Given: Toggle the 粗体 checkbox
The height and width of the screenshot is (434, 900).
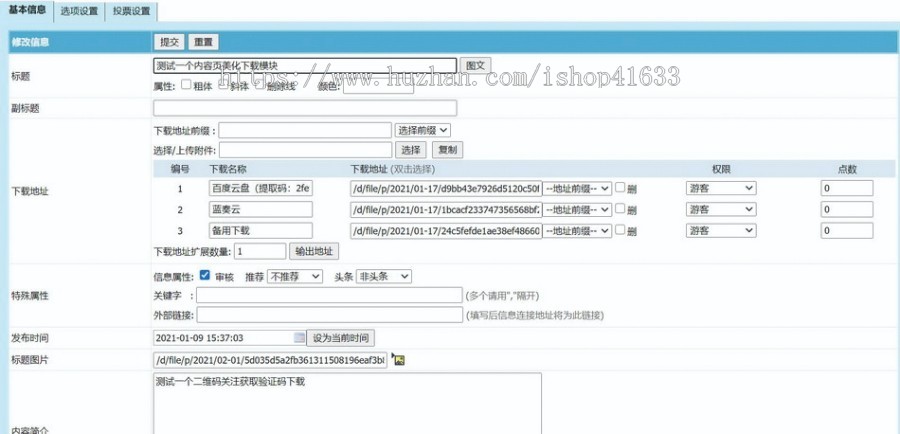Looking at the screenshot, I should 186,84.
